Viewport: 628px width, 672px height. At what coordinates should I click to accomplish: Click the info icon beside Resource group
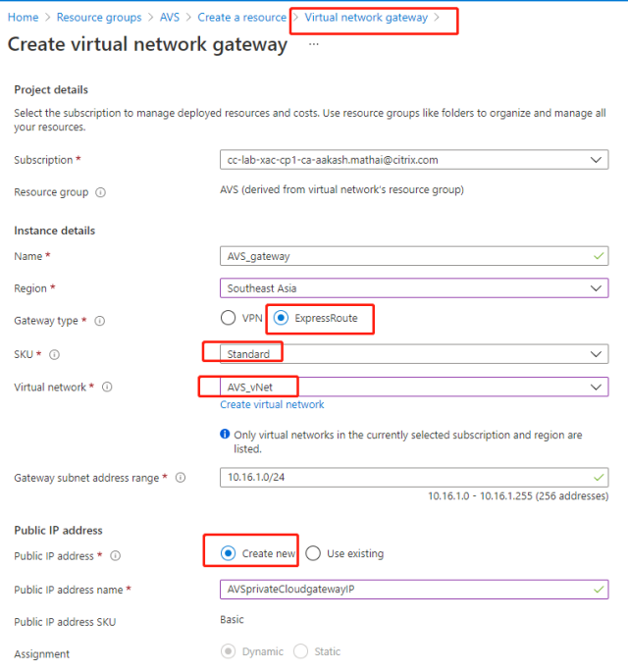point(101,192)
